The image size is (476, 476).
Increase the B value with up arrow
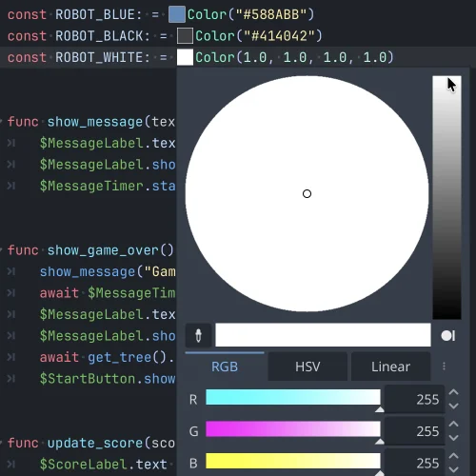454,456
